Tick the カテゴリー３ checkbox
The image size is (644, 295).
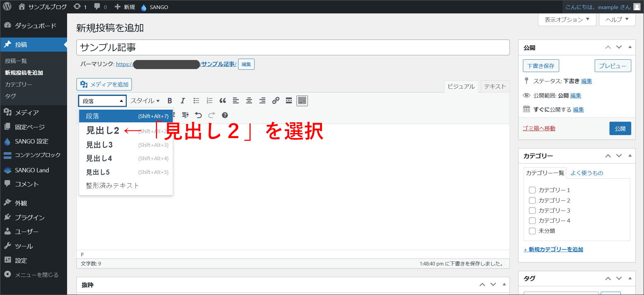[x=532, y=211]
